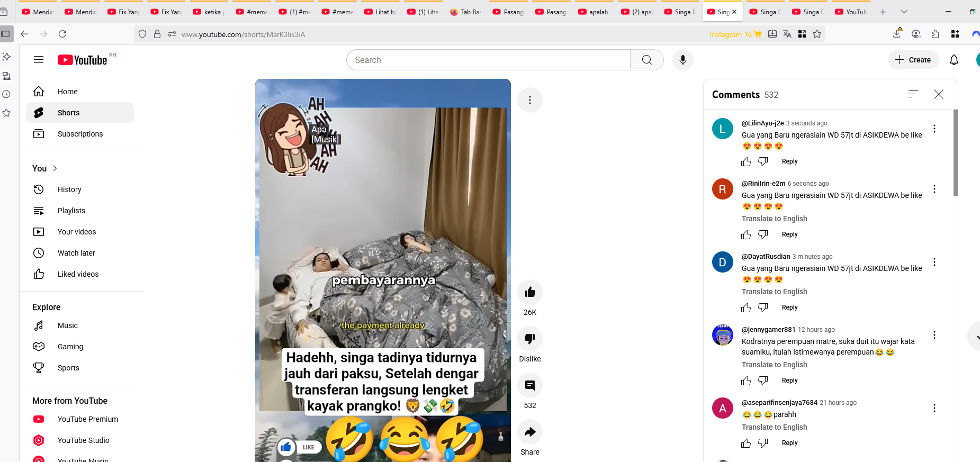Dislike @LilinAyu-j2e's comment
Image resolution: width=980 pixels, height=462 pixels.
coord(763,161)
